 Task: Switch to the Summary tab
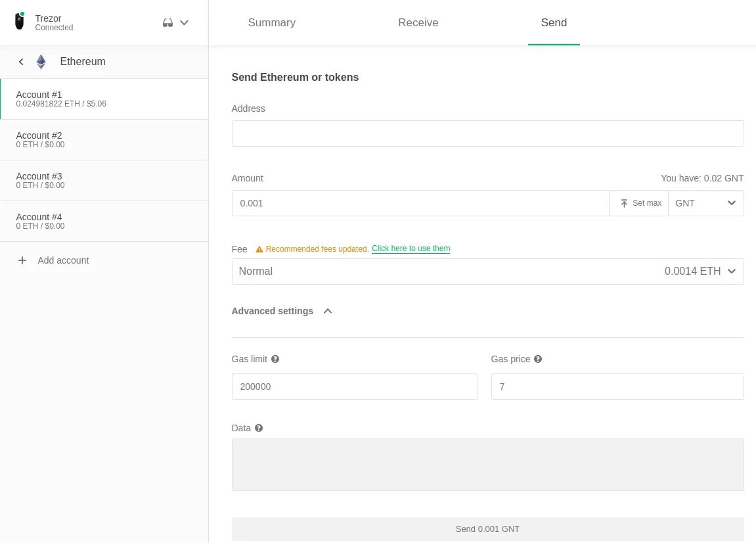coord(271,22)
